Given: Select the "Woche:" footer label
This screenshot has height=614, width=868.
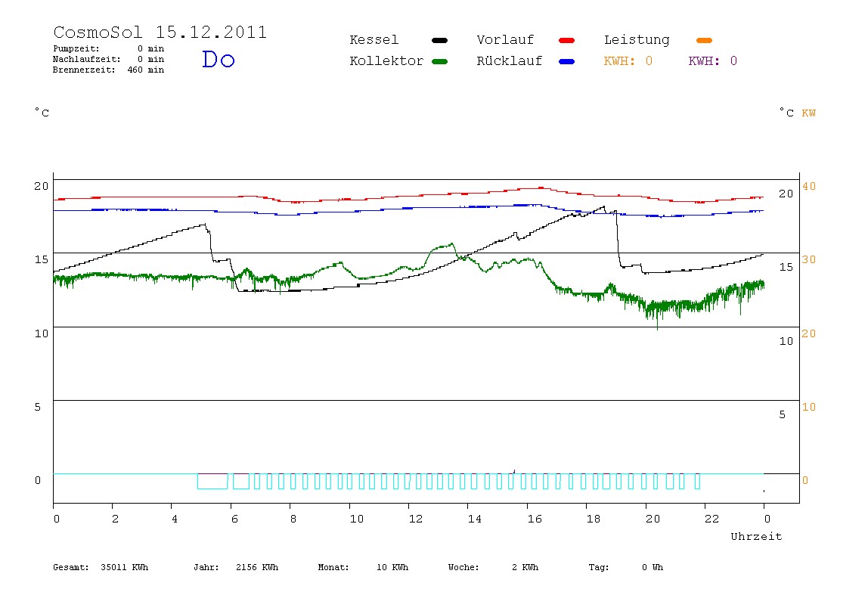Looking at the screenshot, I should coord(463,567).
